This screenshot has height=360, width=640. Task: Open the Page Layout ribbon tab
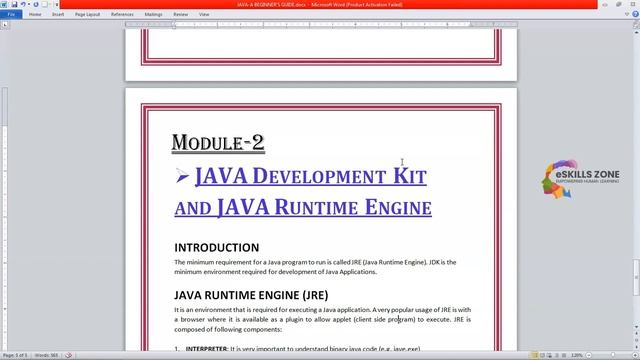click(x=87, y=14)
